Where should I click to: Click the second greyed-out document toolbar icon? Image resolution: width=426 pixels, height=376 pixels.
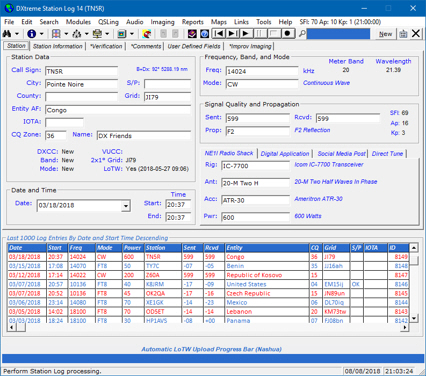[175, 34]
